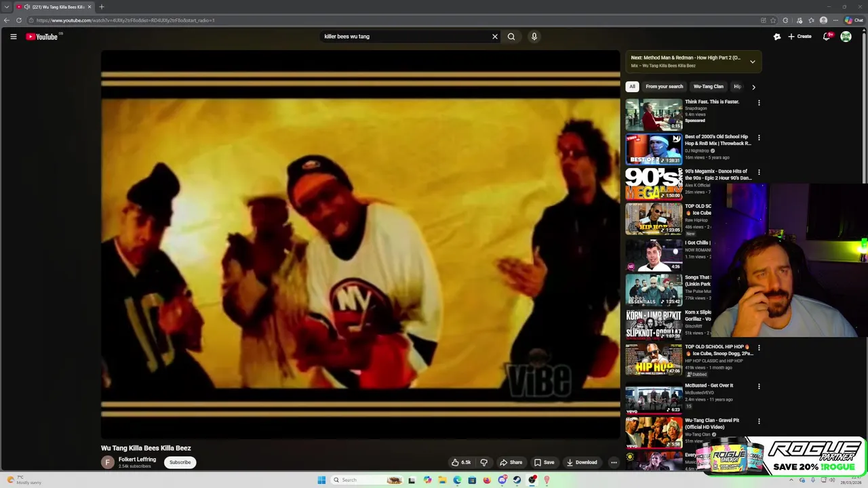
Task: Open browser profile icon
Action: 823,20
